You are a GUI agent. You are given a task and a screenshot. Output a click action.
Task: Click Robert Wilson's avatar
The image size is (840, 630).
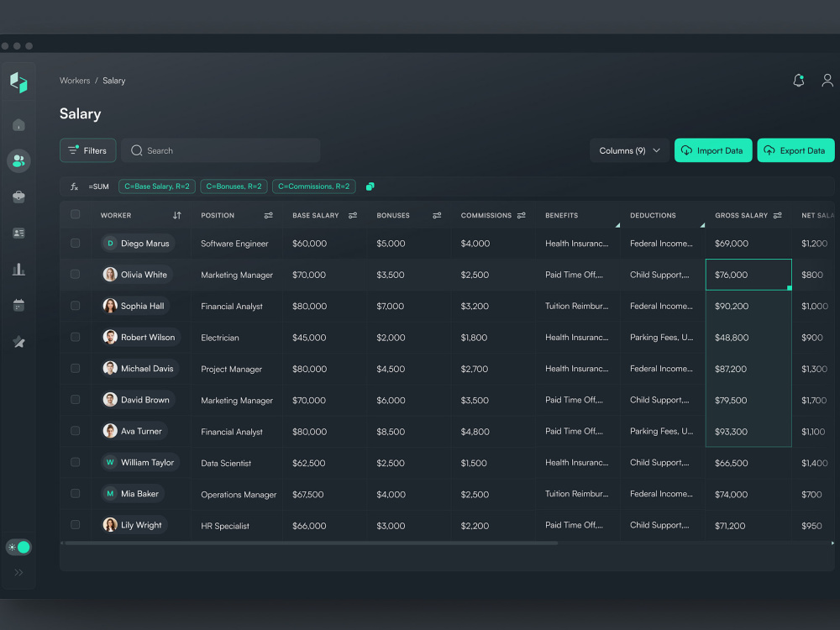coord(110,337)
